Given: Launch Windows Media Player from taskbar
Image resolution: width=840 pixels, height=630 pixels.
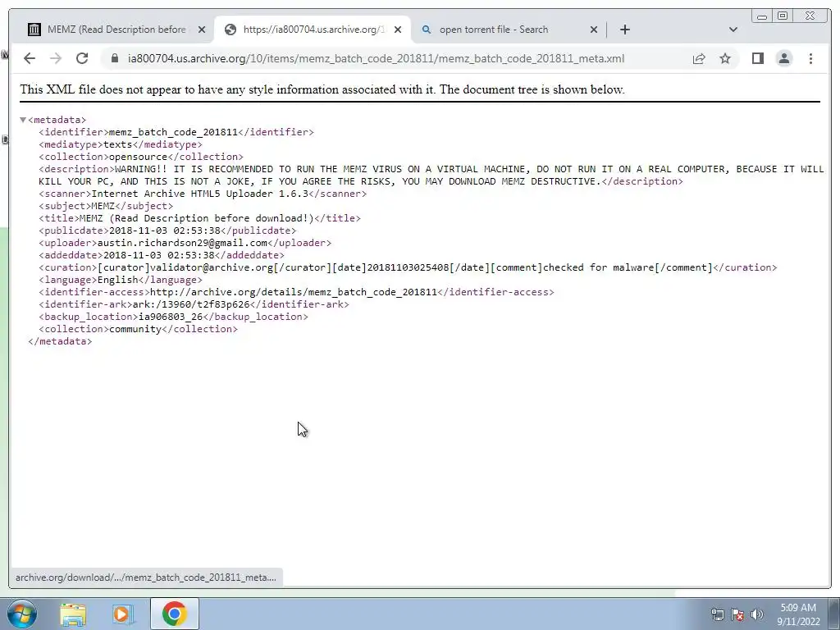Looking at the screenshot, I should point(122,614).
